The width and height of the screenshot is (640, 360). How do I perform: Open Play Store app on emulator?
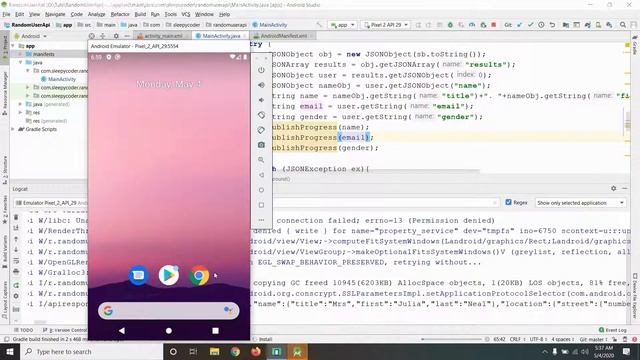(x=169, y=276)
